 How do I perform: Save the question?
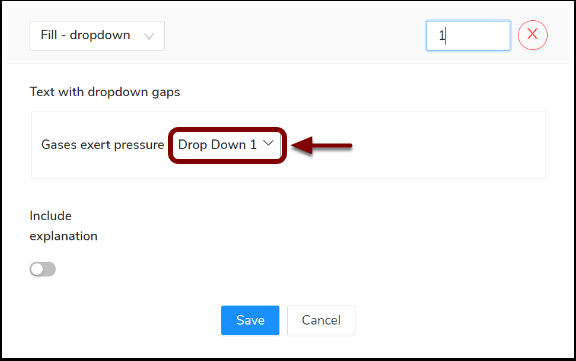pyautogui.click(x=250, y=320)
